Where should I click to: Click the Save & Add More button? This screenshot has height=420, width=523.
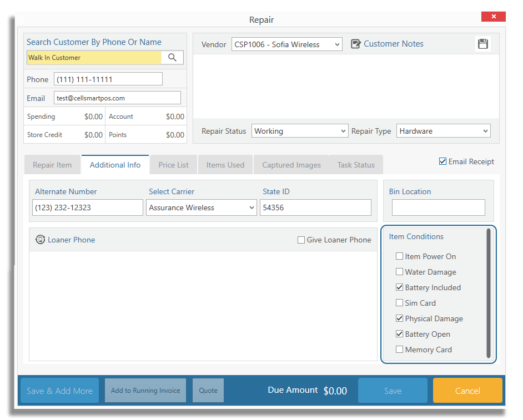tap(60, 391)
